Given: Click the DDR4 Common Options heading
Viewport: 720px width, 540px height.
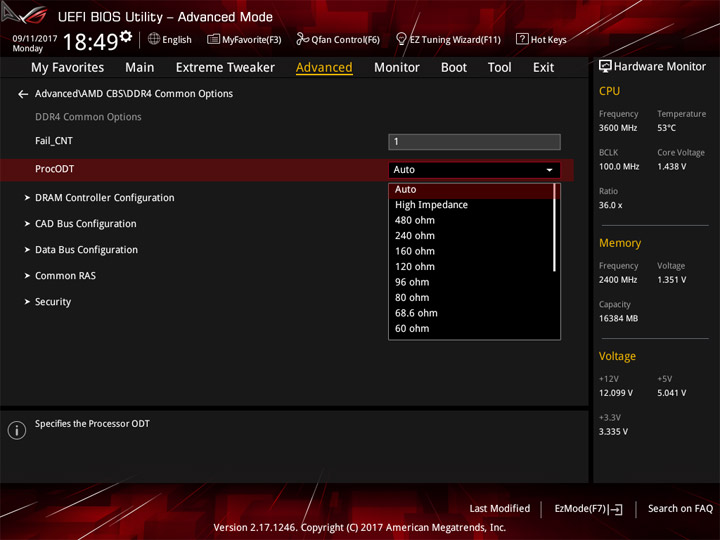Looking at the screenshot, I should point(88,117).
